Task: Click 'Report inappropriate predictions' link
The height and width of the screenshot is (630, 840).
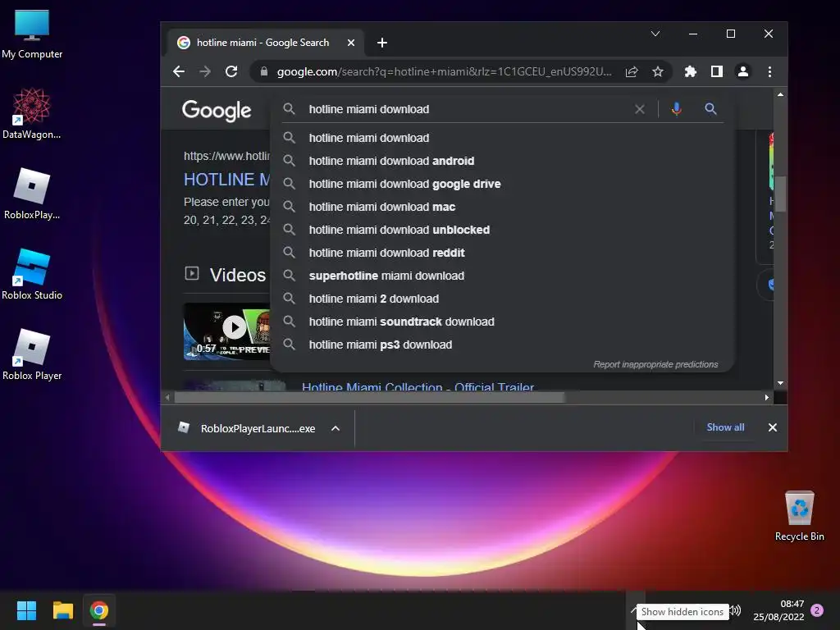Action: pos(655,364)
